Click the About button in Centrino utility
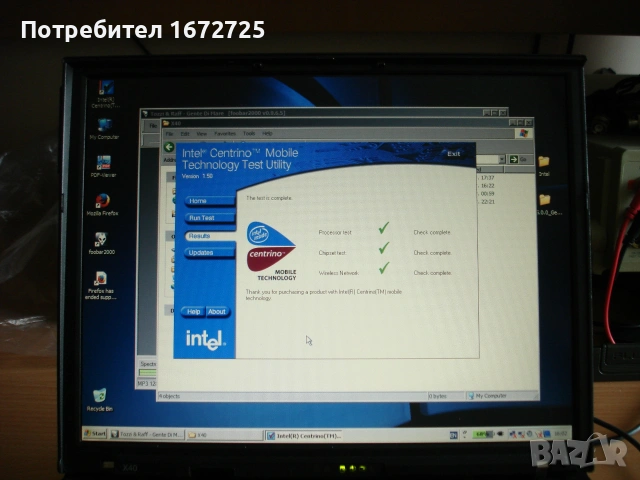Screen dimensions: 640x480 218,312
